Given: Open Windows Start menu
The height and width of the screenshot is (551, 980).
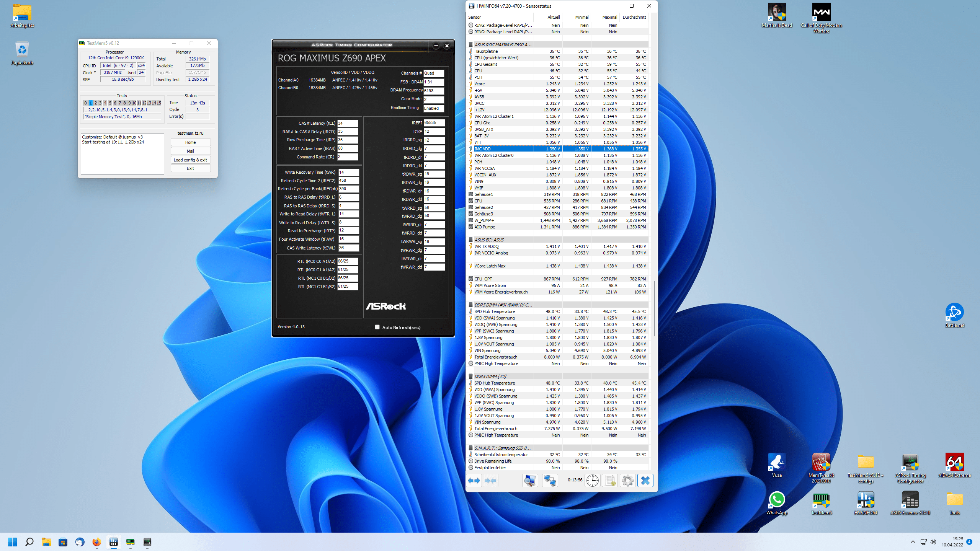Looking at the screenshot, I should pos(12,542).
